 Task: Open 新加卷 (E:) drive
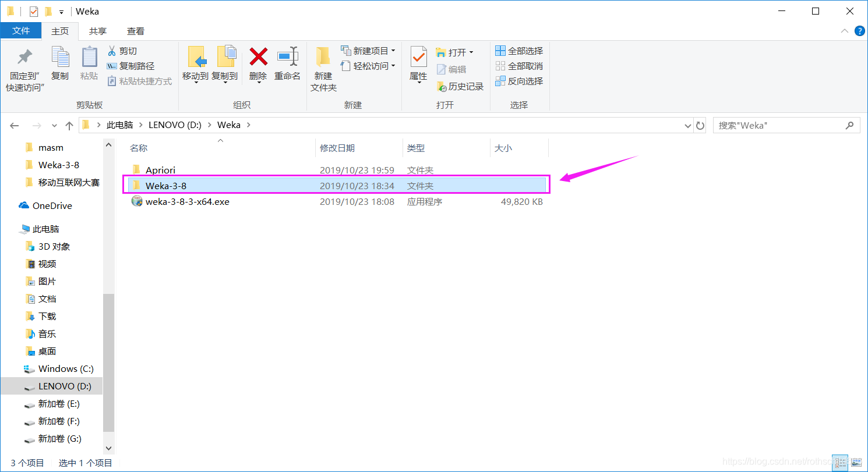click(58, 404)
